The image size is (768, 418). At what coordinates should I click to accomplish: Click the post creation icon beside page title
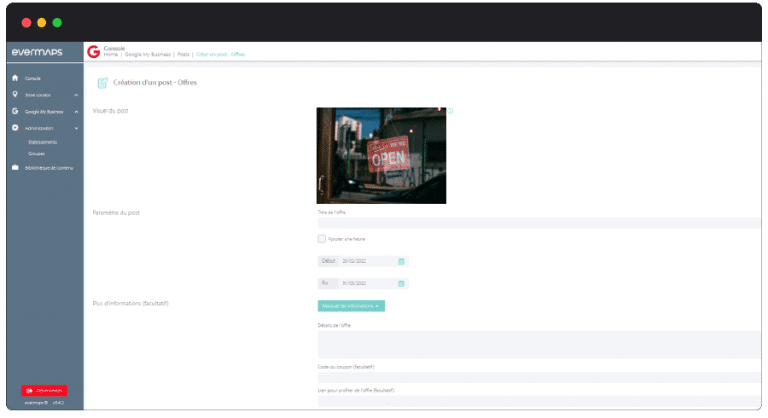[102, 83]
